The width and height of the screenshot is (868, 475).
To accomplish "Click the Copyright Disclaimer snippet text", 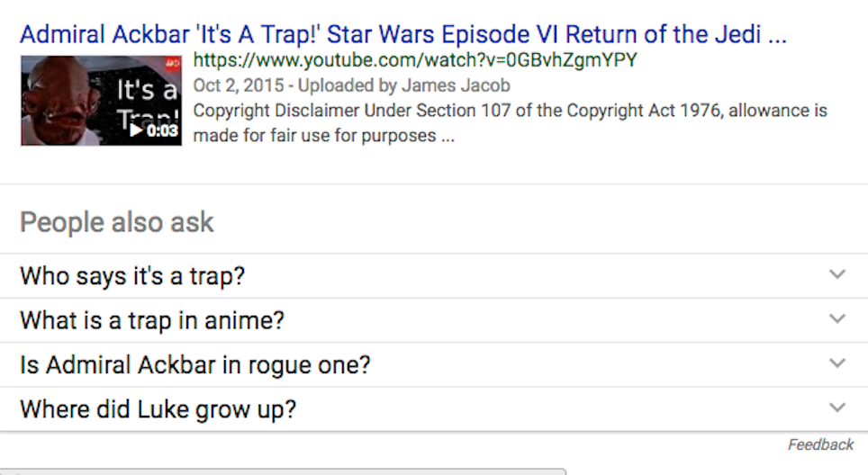I will (510, 112).
